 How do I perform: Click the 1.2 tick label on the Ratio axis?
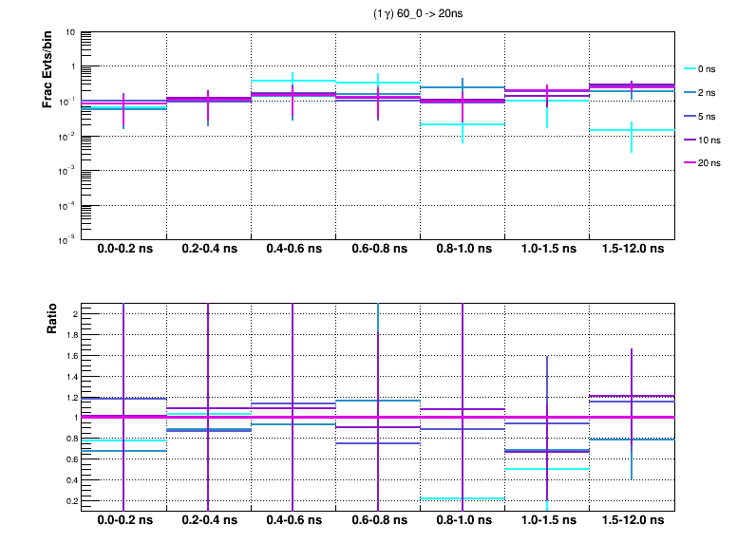click(69, 397)
